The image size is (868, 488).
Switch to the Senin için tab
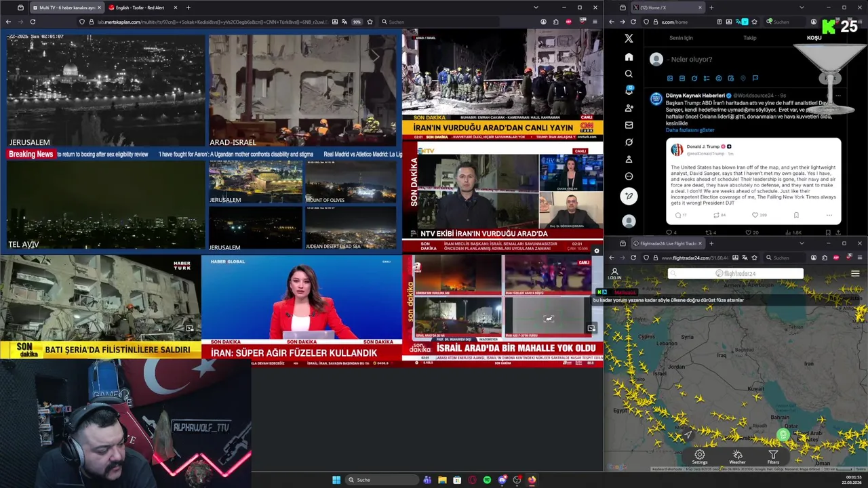coord(681,38)
